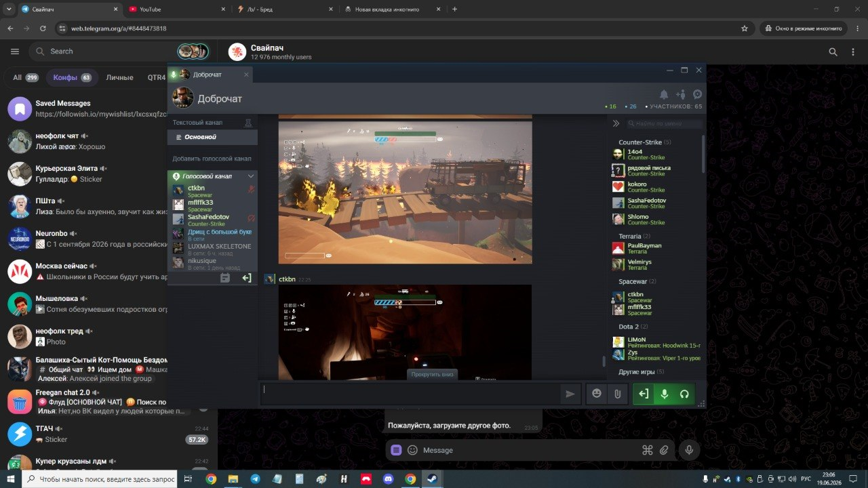Reload the page in Chrome
This screenshot has width=868, height=488.
(43, 28)
